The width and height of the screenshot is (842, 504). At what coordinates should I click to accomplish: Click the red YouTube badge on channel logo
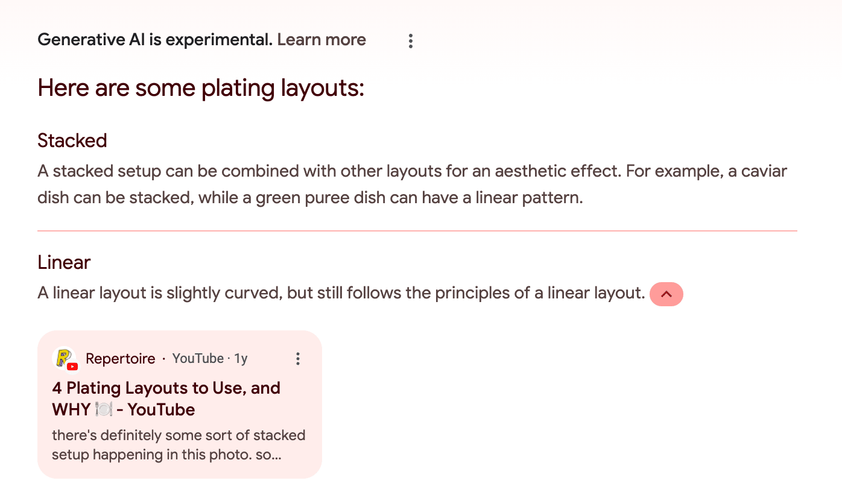click(72, 367)
